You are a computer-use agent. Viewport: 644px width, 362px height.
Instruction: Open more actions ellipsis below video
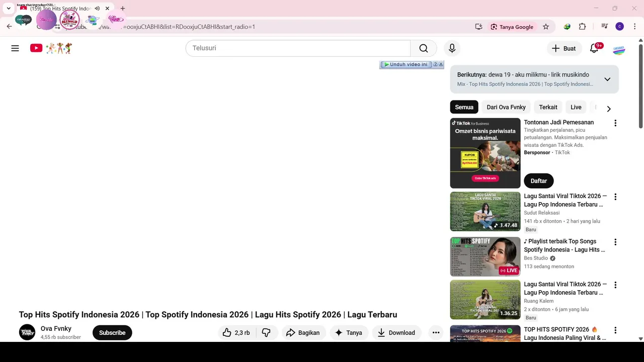[x=436, y=333]
